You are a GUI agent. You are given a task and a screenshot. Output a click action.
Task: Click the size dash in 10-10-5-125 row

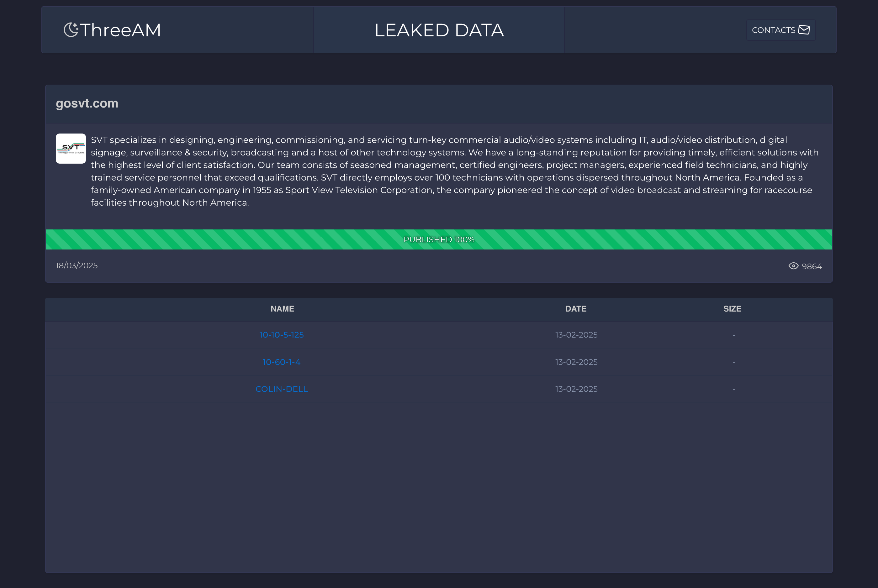coord(734,335)
